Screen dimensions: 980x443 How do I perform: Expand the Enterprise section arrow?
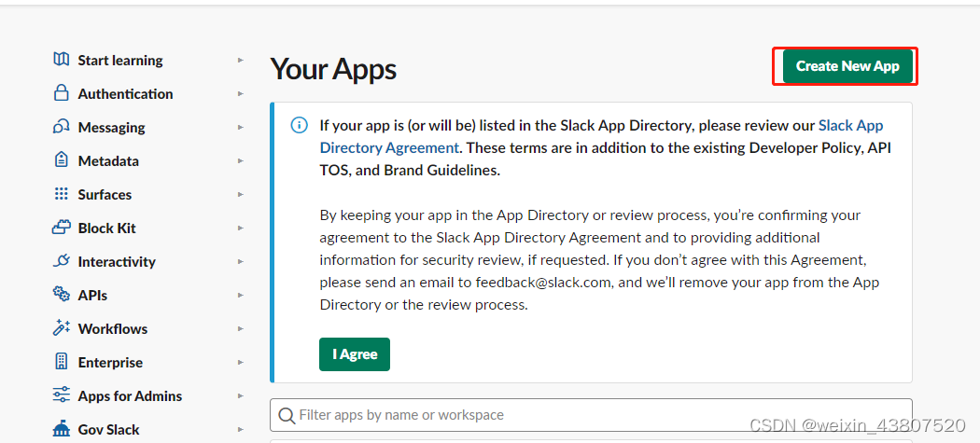(x=241, y=363)
